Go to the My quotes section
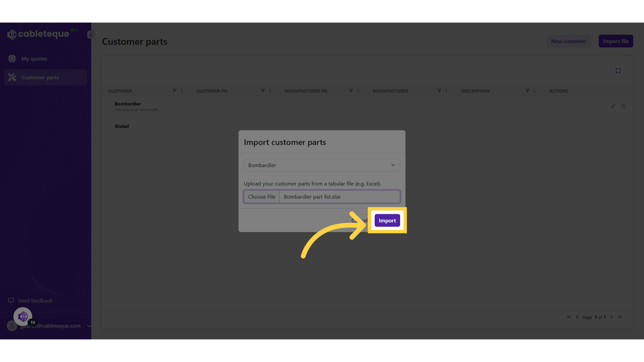Screen dimensions: 644x362 (34, 58)
